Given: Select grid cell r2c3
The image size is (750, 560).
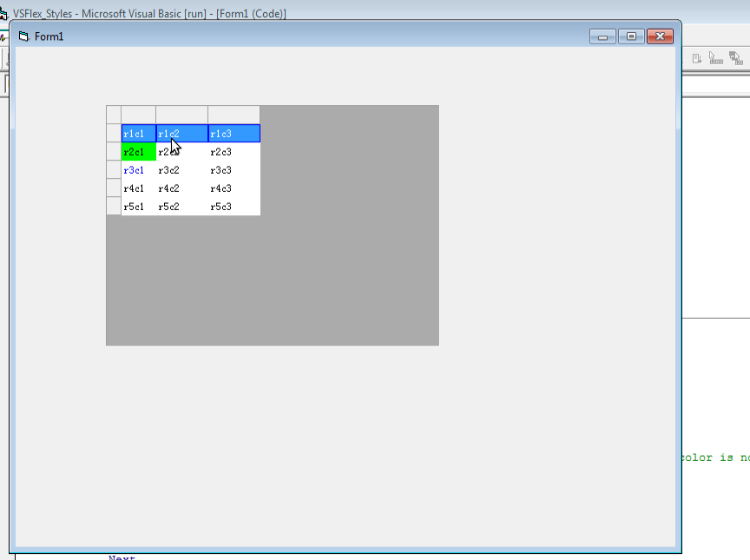Looking at the screenshot, I should click(234, 152).
